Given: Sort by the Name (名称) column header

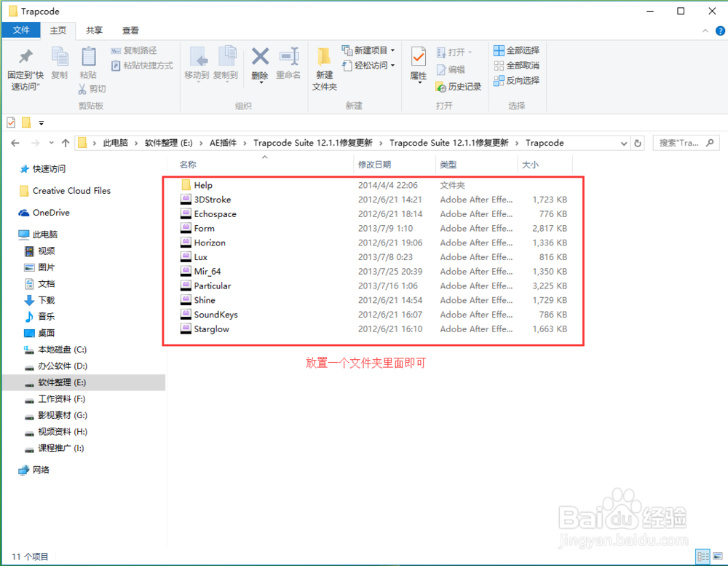Looking at the screenshot, I should point(188,165).
